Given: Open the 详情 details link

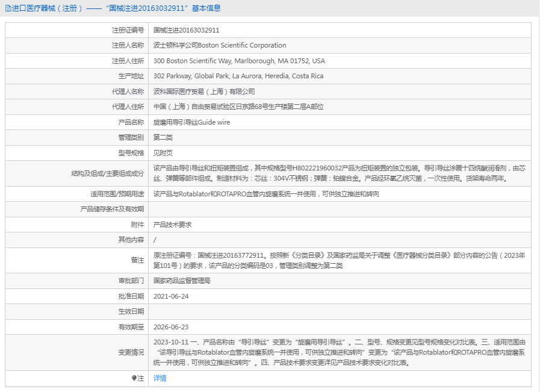Looking at the screenshot, I should pos(160,378).
